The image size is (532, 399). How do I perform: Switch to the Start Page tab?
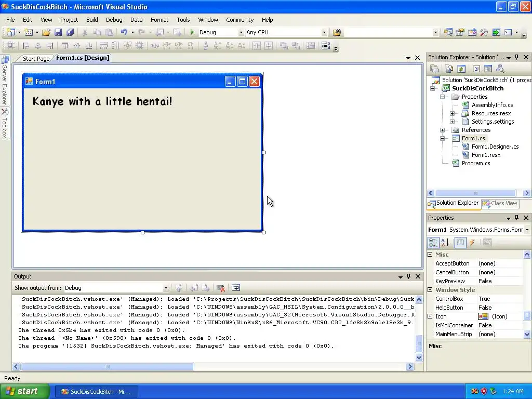36,59
